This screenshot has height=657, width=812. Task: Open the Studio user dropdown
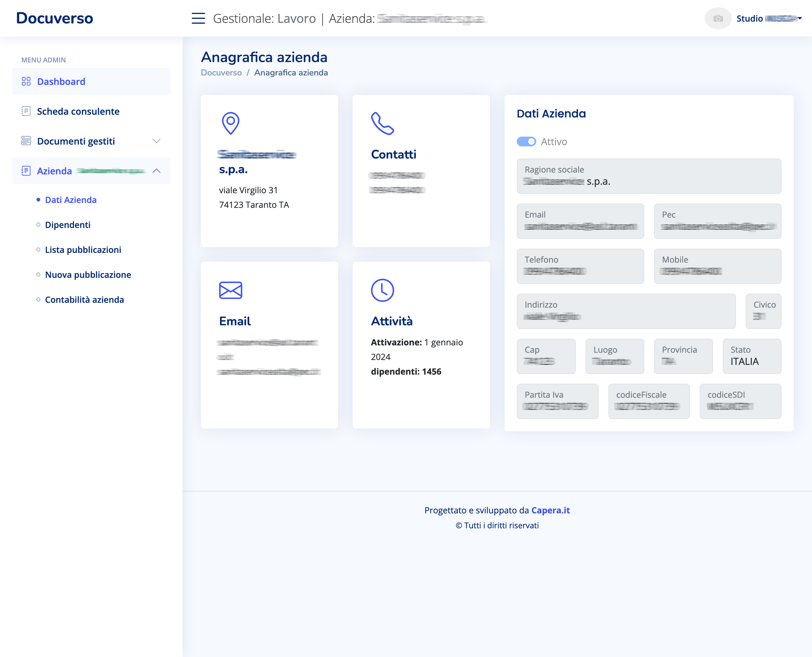(x=768, y=19)
